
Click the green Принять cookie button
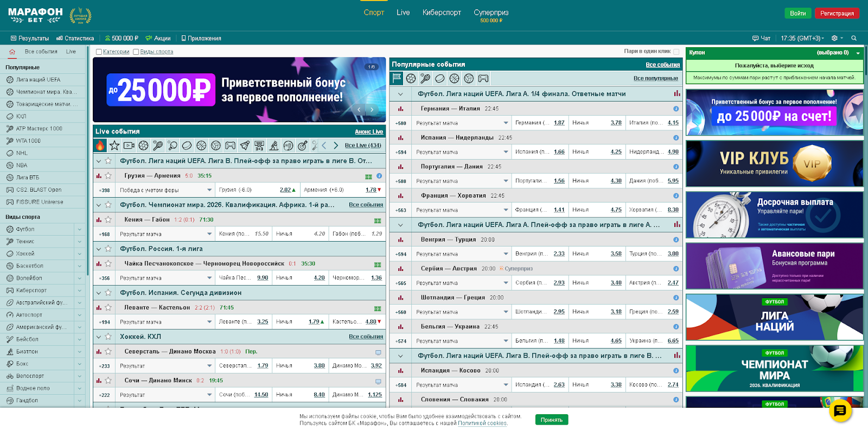[x=551, y=420]
